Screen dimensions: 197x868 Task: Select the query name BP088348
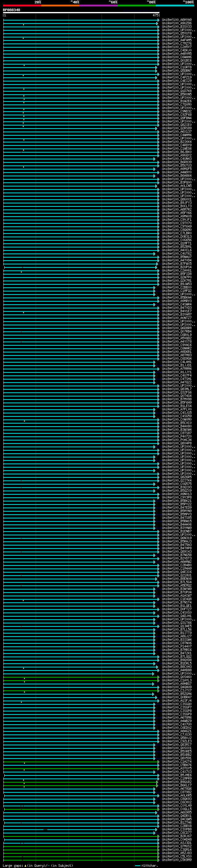[11, 10]
